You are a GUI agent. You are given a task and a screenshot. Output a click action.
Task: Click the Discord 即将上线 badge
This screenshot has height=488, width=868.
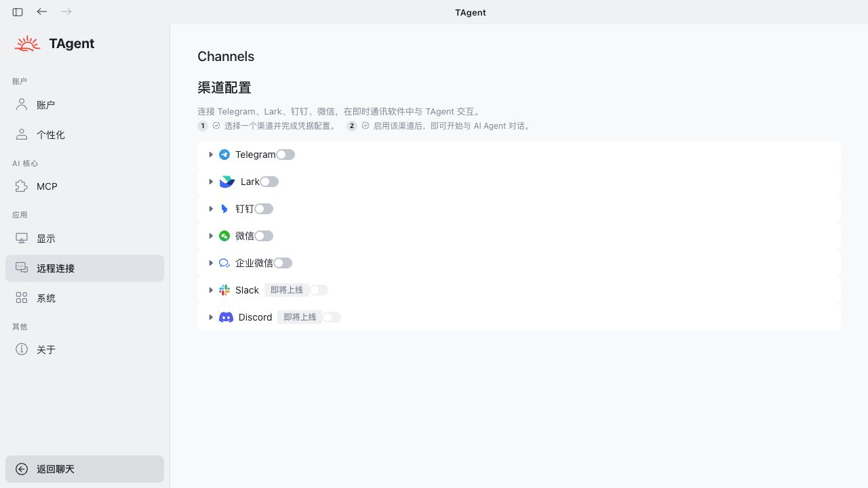[x=300, y=317]
